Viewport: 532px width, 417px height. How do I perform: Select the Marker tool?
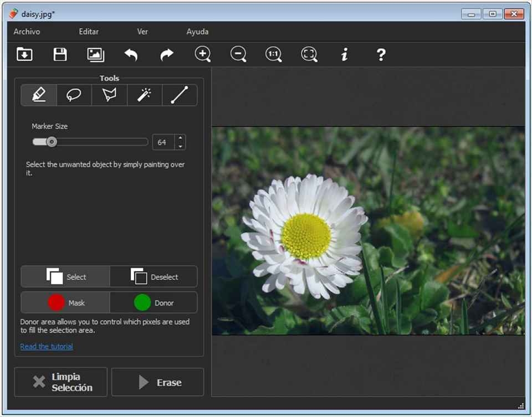39,95
